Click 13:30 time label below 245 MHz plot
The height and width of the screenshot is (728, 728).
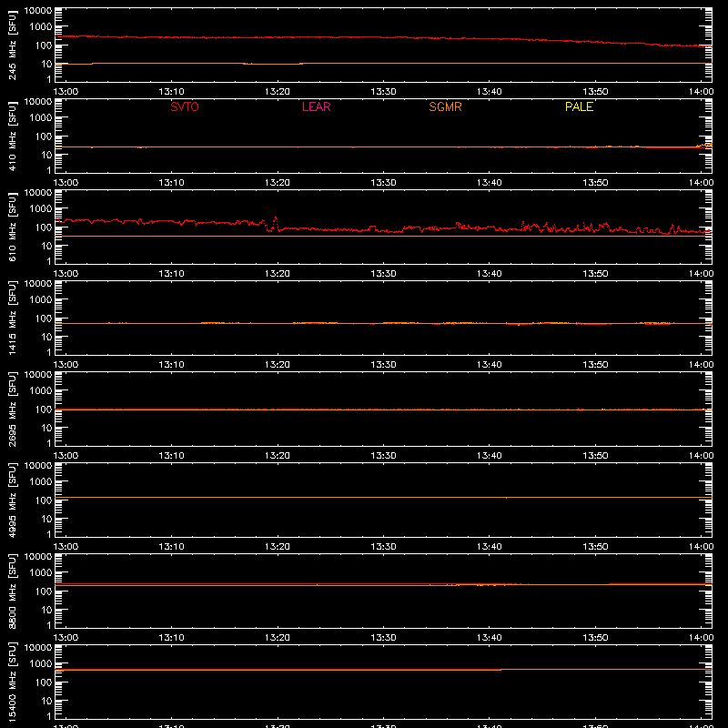383,92
